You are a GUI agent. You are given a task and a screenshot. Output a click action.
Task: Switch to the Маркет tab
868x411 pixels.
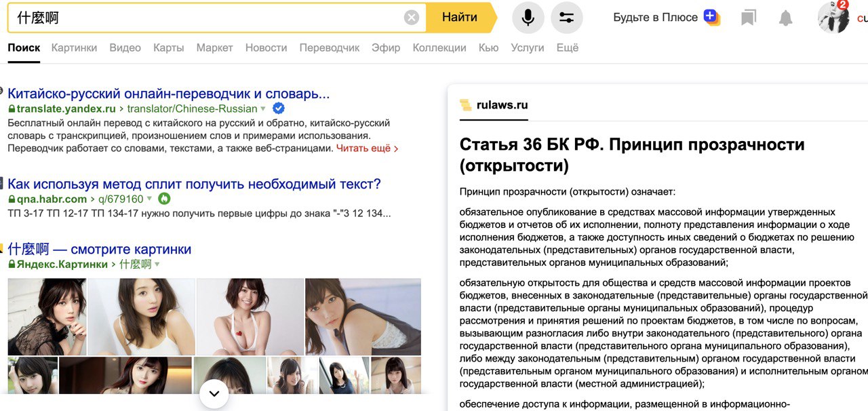click(215, 47)
